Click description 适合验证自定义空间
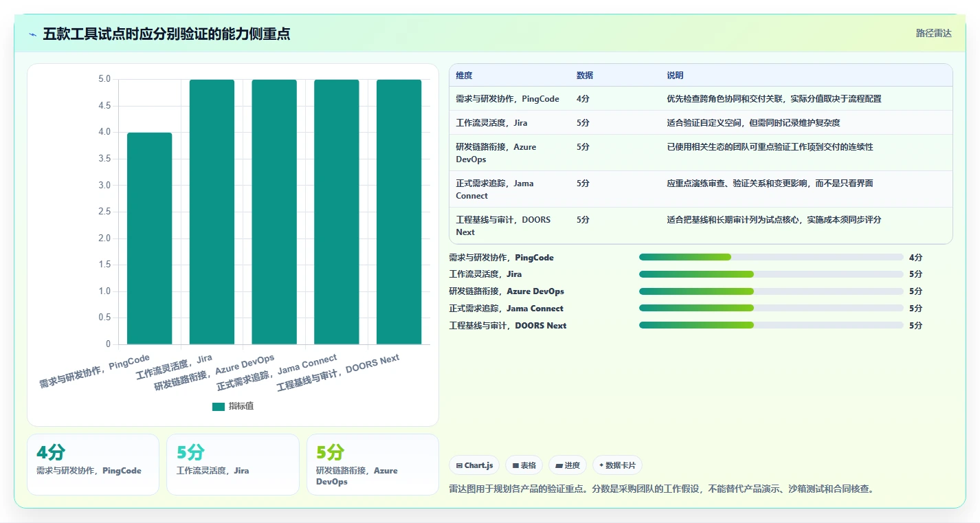Screen dimensions: 980x523 coord(753,123)
